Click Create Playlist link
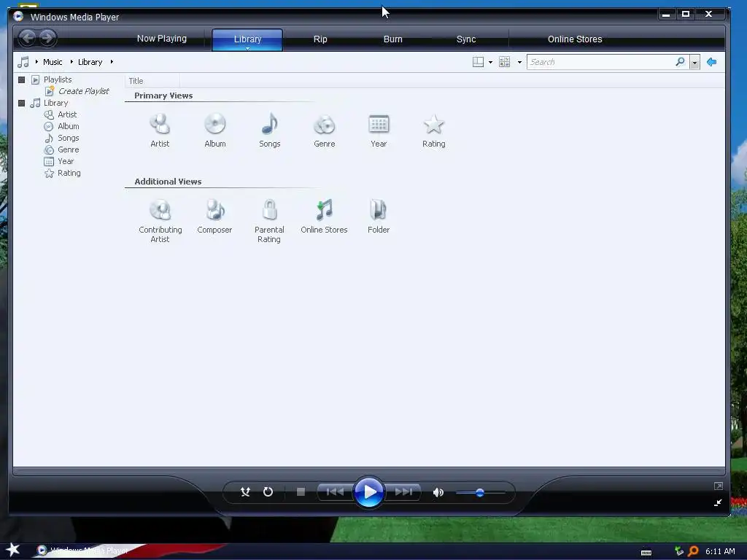747x560 pixels. tap(83, 91)
